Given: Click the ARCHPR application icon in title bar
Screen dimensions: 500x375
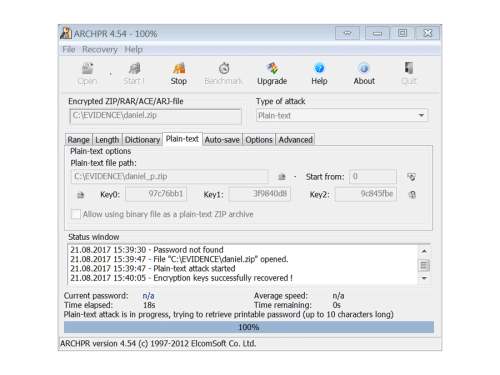Looking at the screenshot, I should pyautogui.click(x=66, y=33).
